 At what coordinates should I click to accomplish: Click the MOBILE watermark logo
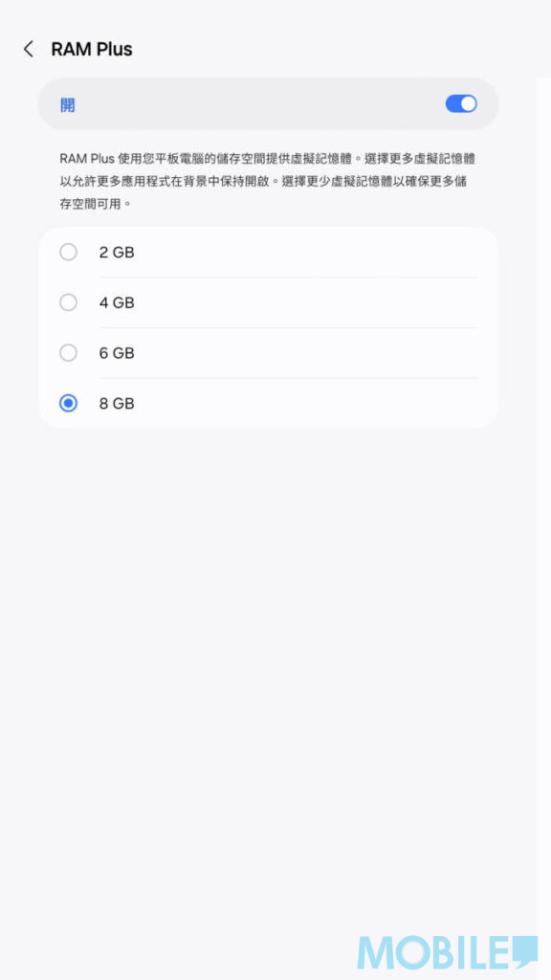click(x=448, y=952)
